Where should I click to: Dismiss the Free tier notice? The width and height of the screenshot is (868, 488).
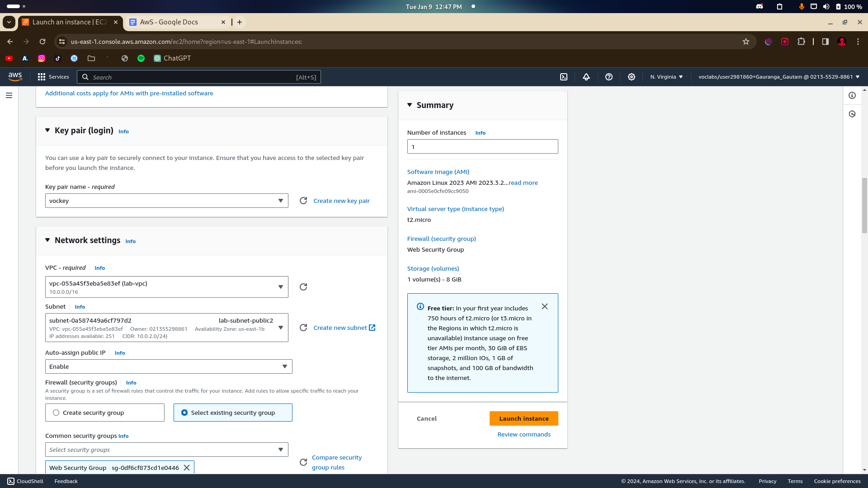coord(545,306)
